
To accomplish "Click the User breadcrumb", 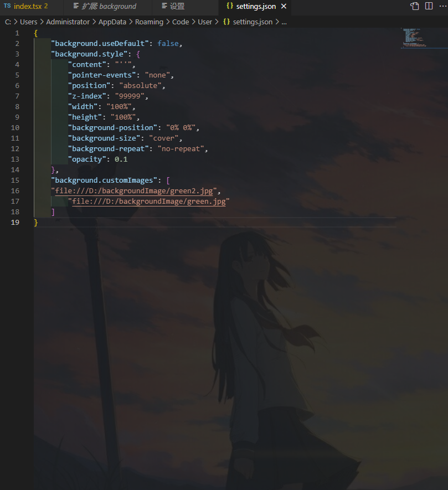I will pos(205,22).
